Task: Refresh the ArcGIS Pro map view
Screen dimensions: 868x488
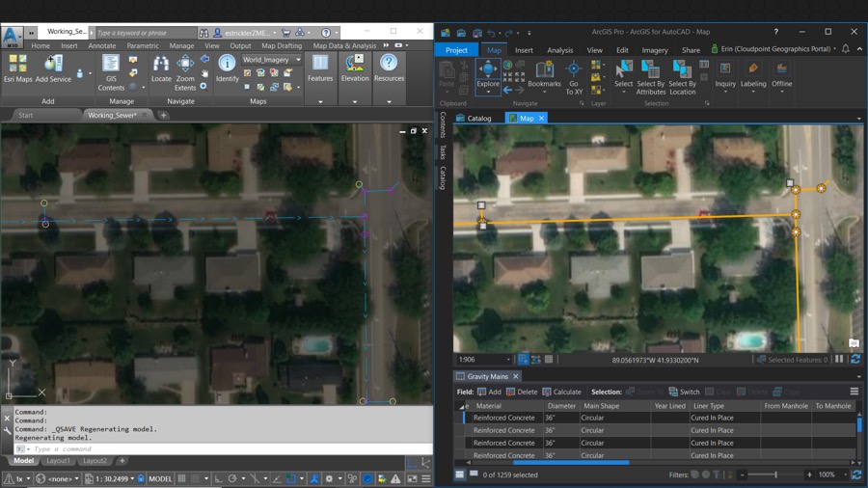Action: pos(855,360)
